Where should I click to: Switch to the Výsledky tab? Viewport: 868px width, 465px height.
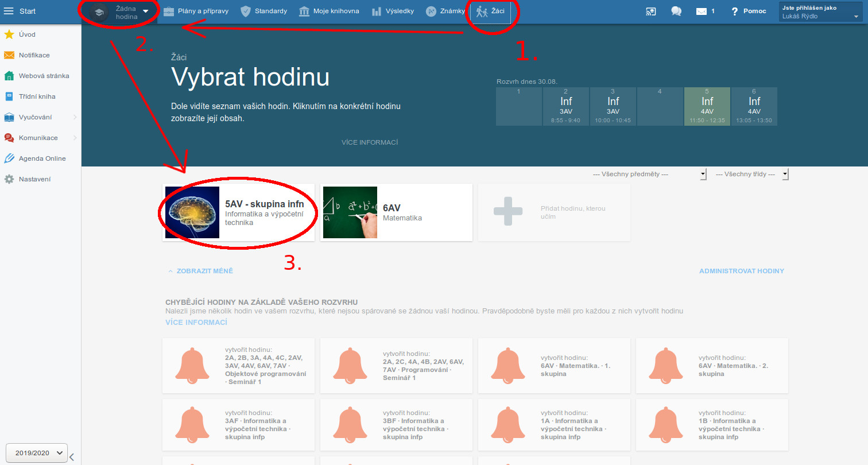point(393,11)
